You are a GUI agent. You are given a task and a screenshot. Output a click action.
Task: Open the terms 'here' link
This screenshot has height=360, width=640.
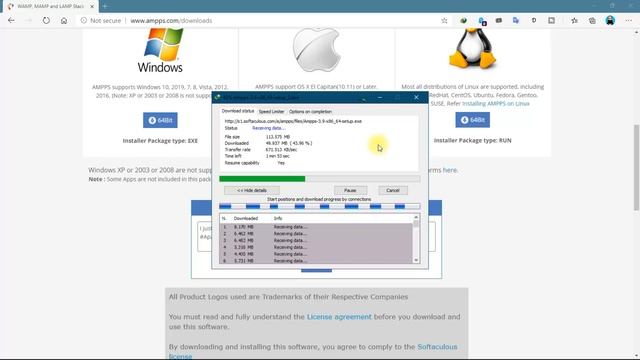pos(450,170)
